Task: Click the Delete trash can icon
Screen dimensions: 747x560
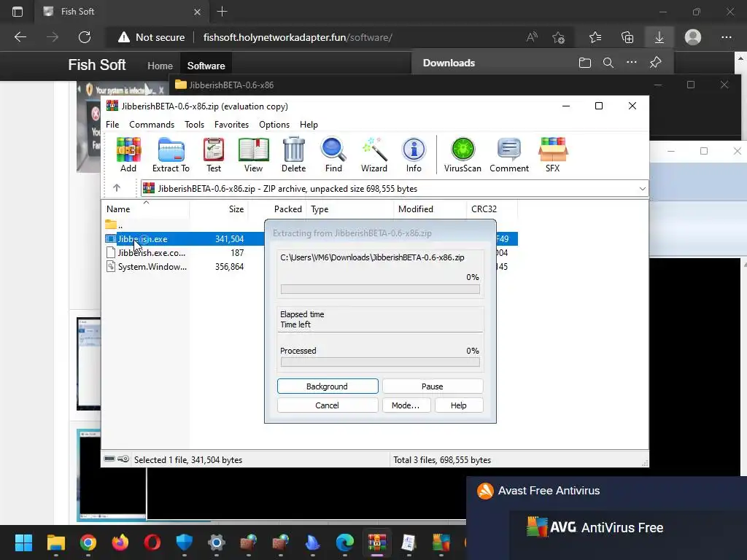Action: click(293, 155)
